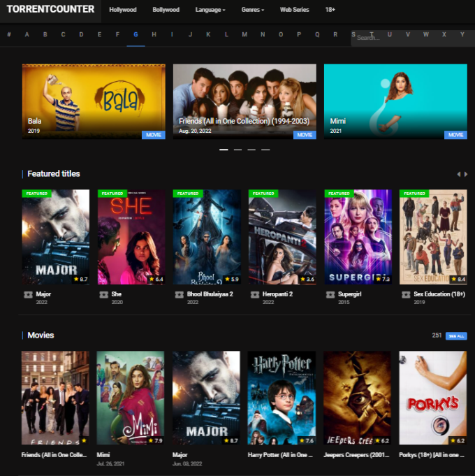Filter titles by letter A

point(27,34)
